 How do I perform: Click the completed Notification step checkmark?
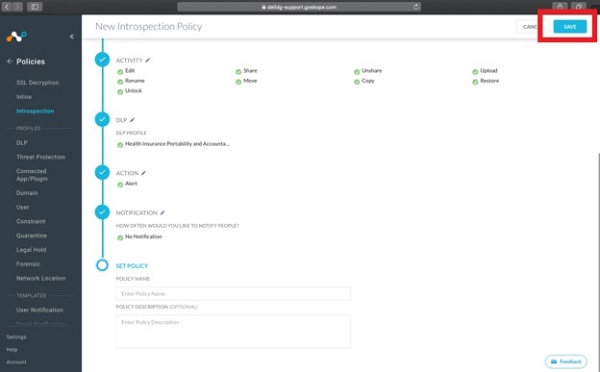[102, 212]
